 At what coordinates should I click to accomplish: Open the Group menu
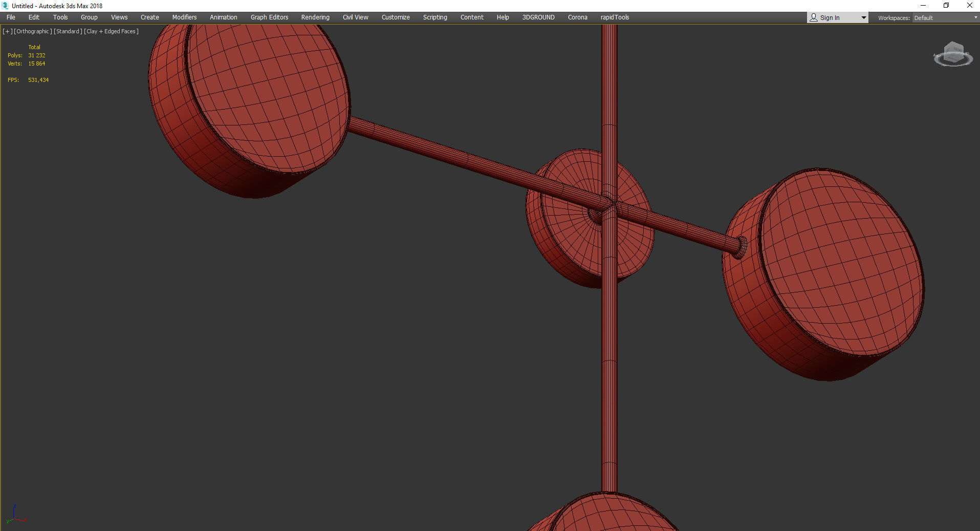[x=89, y=17]
